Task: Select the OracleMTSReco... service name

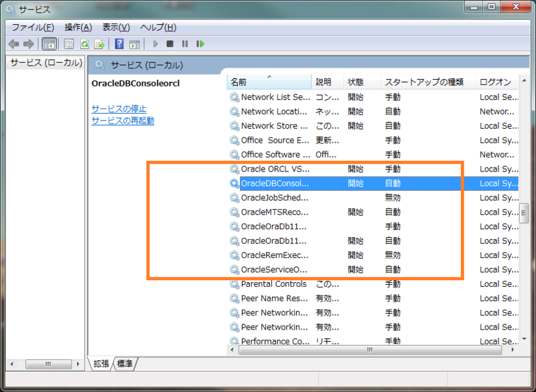Action: [x=275, y=212]
